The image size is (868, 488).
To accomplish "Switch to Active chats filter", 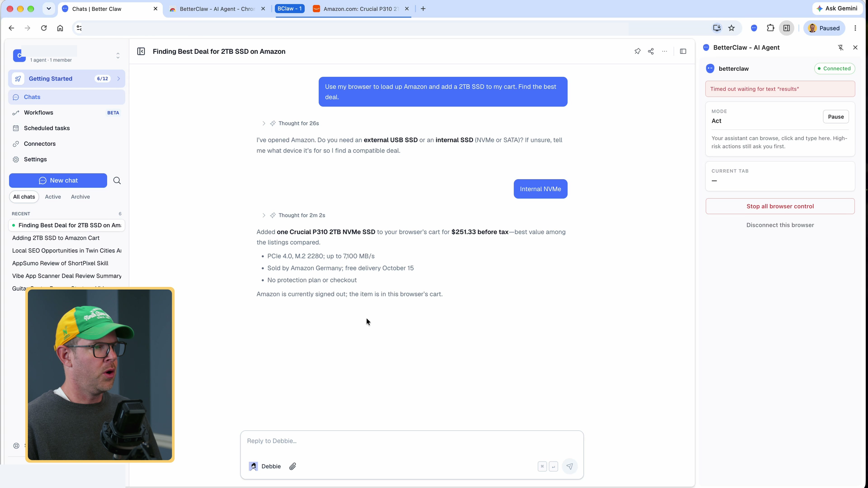I will click(x=53, y=197).
